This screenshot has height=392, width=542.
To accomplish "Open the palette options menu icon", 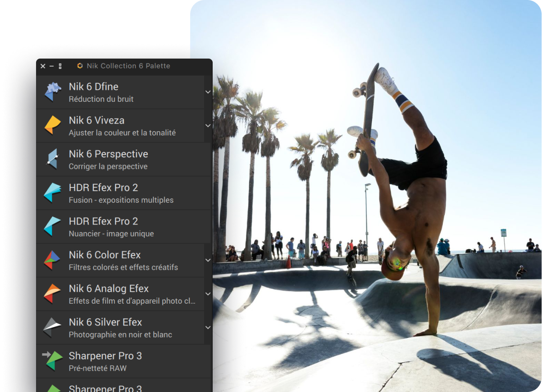I will pos(60,66).
